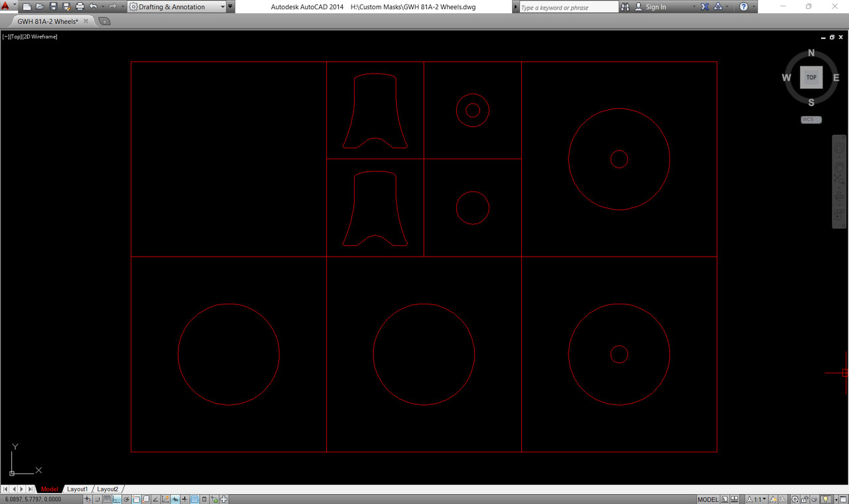Viewport: 849px width, 504px height.
Task: Switch to the Layout1 tab
Action: (x=78, y=489)
